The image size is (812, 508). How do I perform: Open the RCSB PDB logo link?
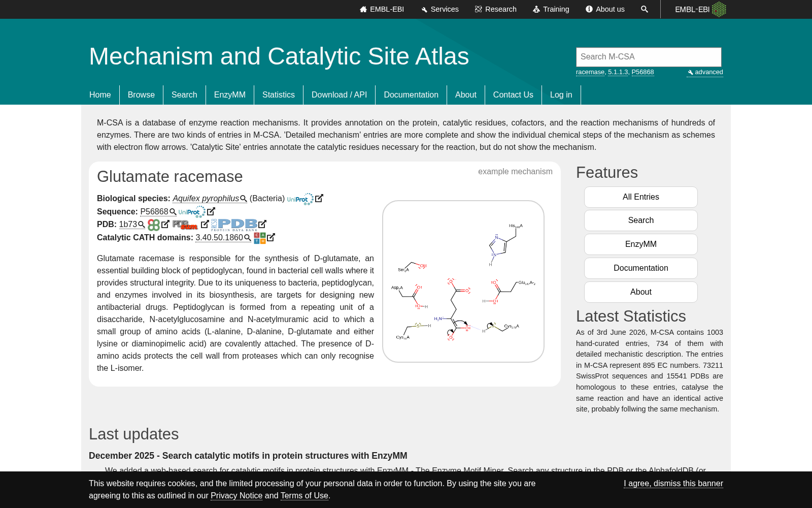pos(234,225)
